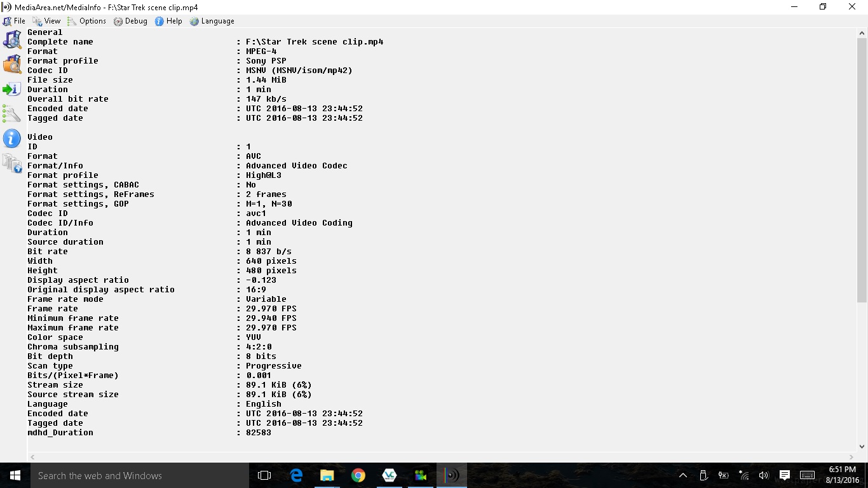The height and width of the screenshot is (488, 868).
Task: Click the MediaInfo title bar app icon
Action: 7,7
